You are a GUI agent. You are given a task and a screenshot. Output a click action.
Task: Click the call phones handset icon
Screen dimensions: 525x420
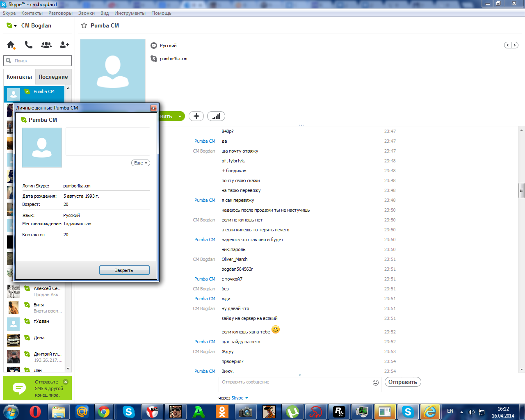click(x=28, y=45)
